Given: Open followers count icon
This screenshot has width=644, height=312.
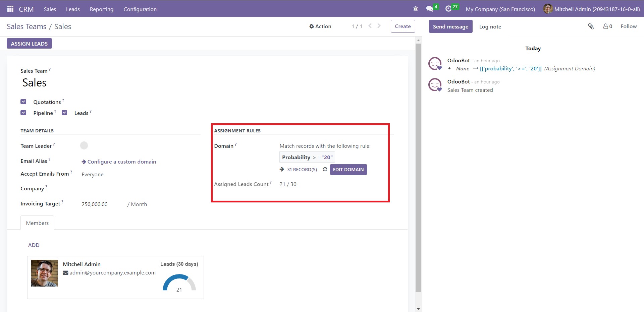Looking at the screenshot, I should coord(608,26).
